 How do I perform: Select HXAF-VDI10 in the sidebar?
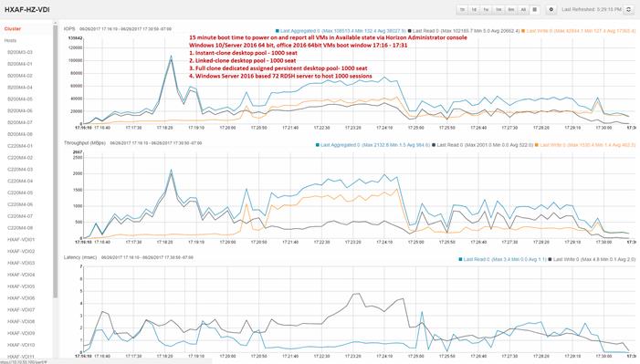tap(21, 345)
